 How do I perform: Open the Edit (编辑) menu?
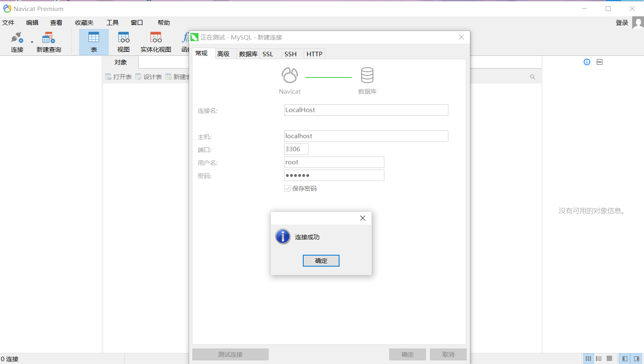point(32,23)
